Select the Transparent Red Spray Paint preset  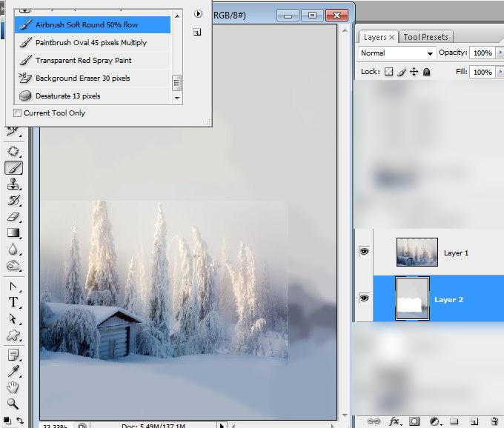click(83, 61)
